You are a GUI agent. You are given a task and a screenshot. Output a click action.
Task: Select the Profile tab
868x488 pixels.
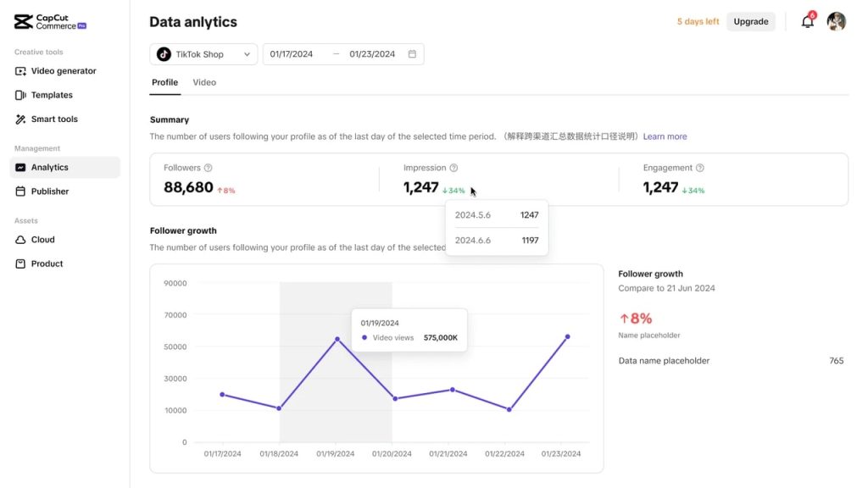point(164,82)
